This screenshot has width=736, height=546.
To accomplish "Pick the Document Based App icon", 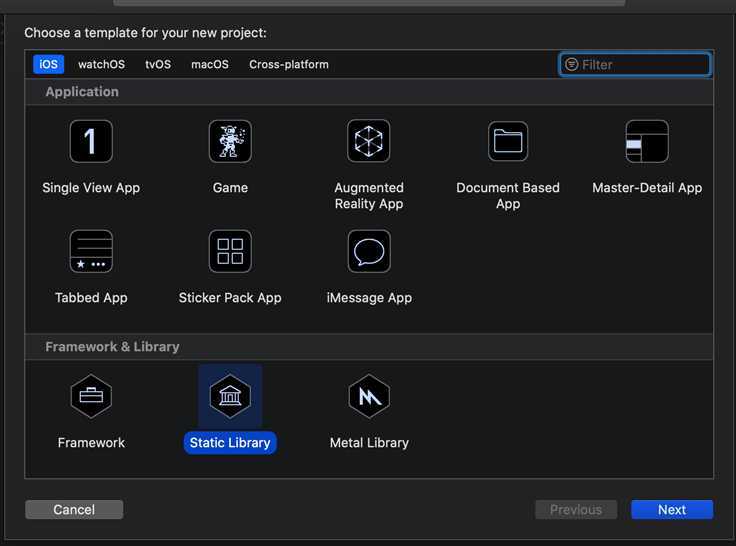I will pos(508,141).
